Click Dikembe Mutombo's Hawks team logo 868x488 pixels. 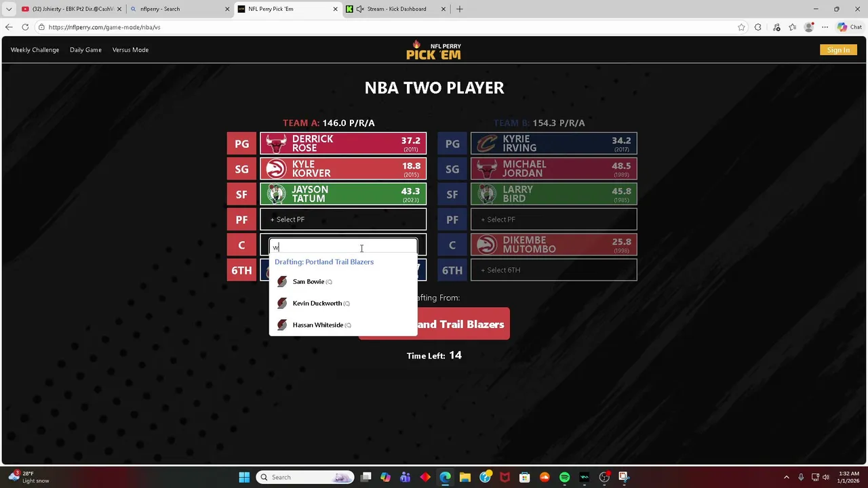487,245
